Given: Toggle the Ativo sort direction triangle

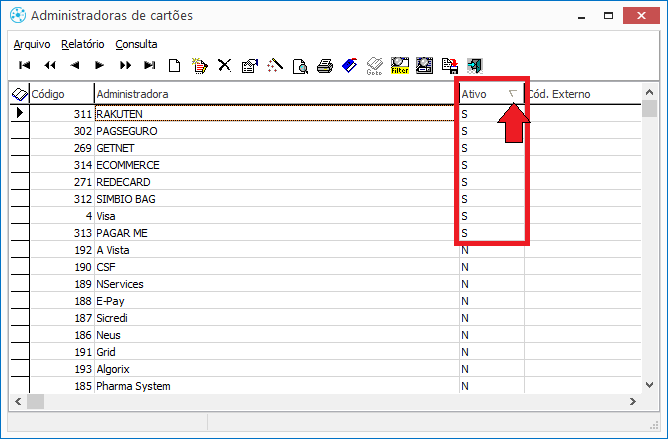Looking at the screenshot, I should (513, 93).
